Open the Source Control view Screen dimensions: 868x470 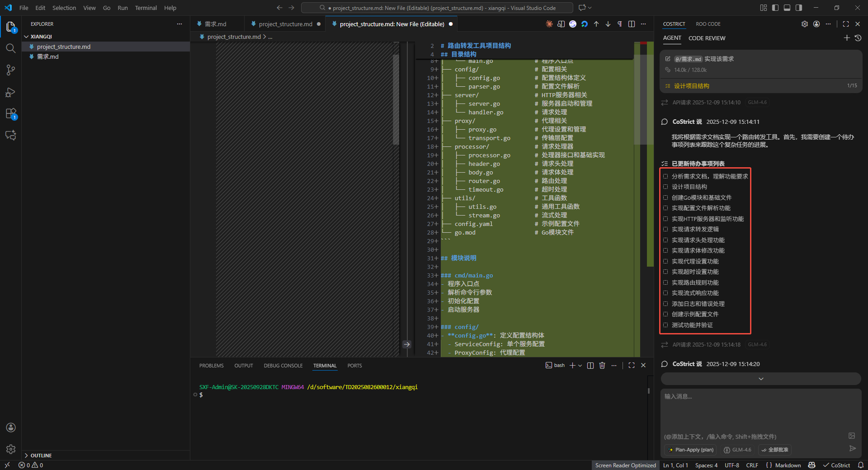[x=11, y=70]
